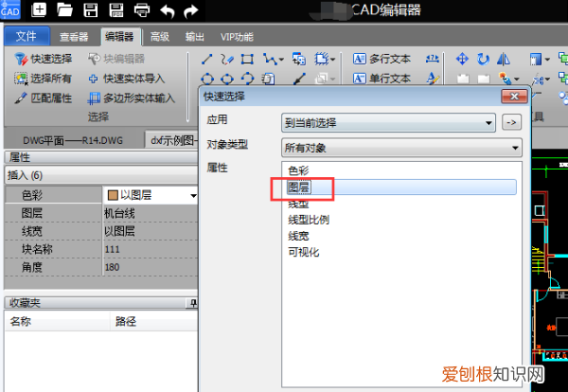Click 多边形实体输入

coord(132,98)
